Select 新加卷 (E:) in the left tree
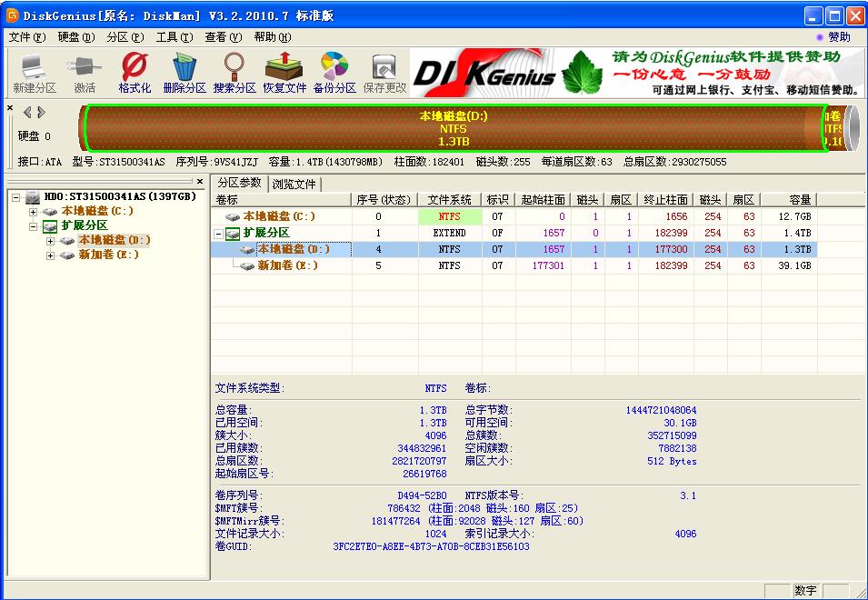The image size is (868, 600). point(108,255)
